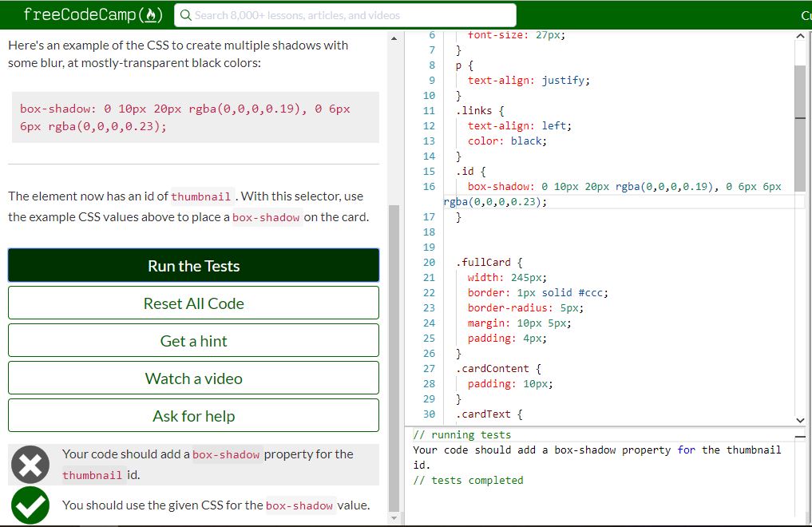Click the failed test X icon

pos(30,464)
